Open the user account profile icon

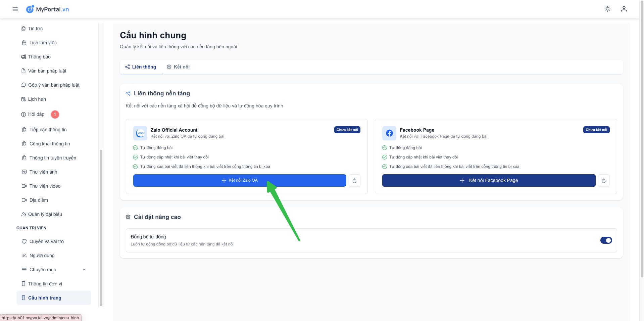click(x=624, y=9)
